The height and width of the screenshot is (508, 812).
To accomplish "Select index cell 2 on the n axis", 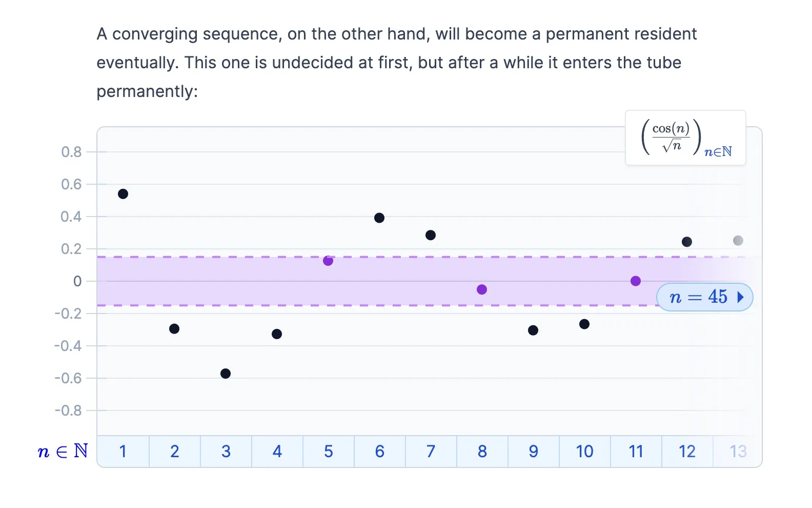I will click(x=175, y=452).
